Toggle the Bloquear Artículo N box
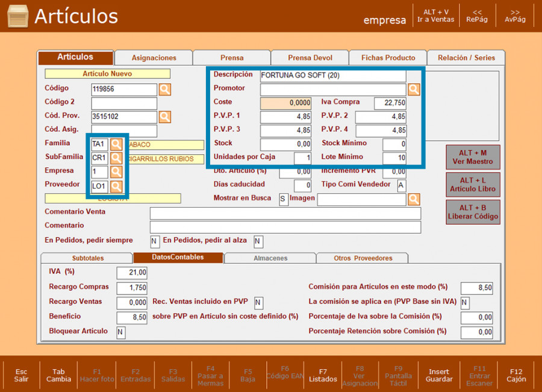This screenshot has width=542, height=392. (120, 332)
